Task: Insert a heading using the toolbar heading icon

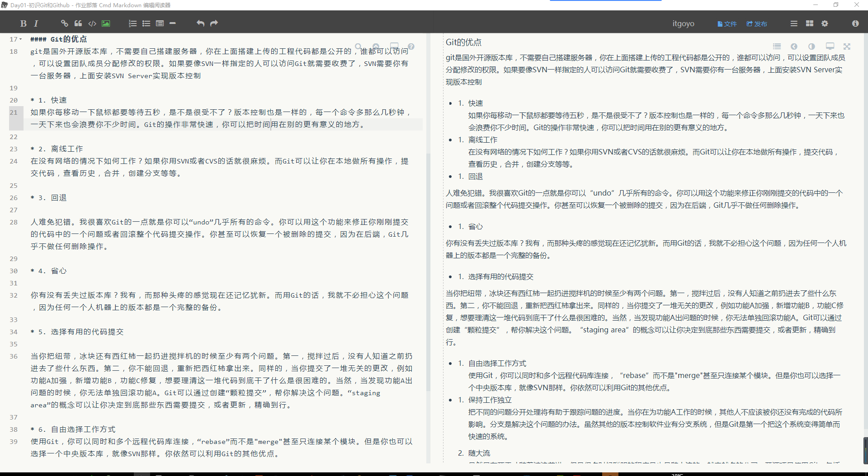Action: tap(160, 23)
